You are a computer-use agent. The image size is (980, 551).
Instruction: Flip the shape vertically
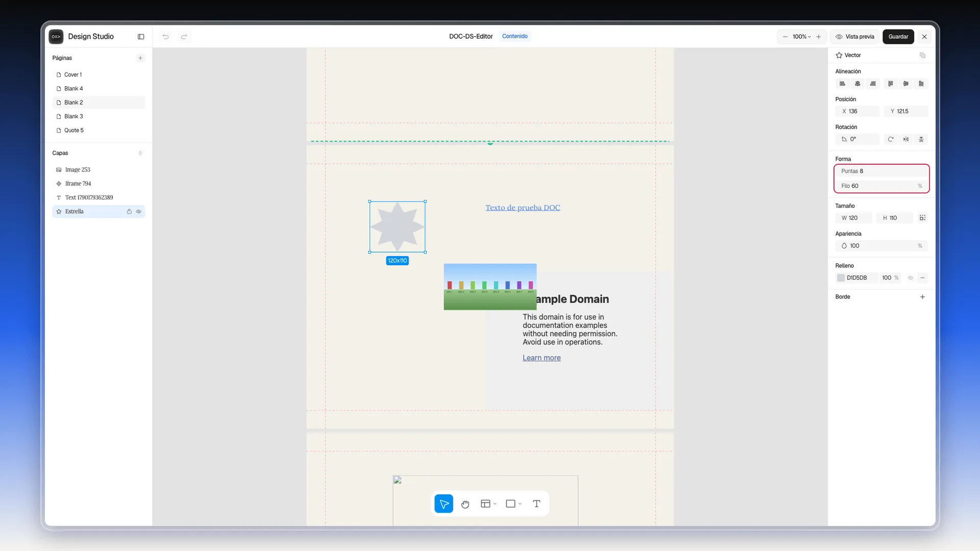921,139
